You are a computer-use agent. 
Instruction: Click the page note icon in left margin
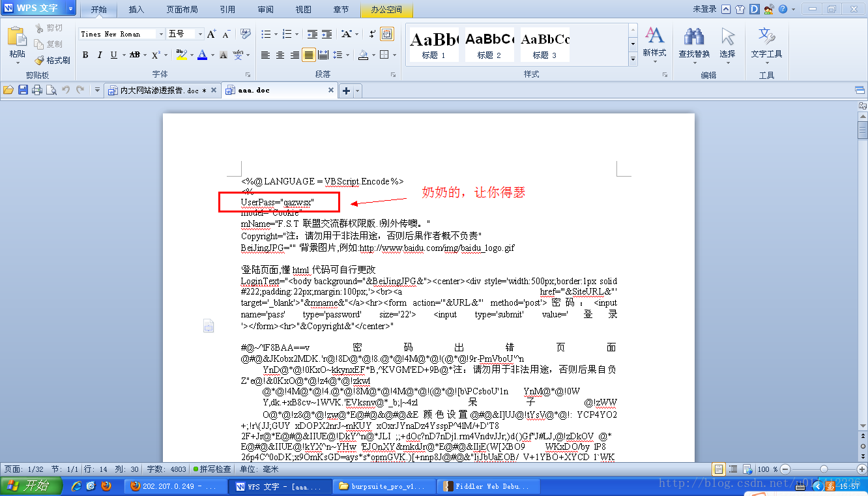click(209, 325)
